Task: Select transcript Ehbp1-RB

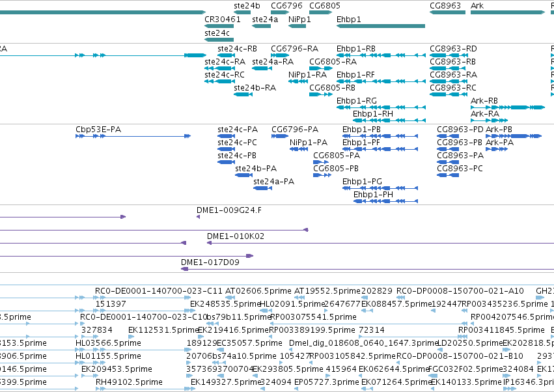Action: pos(381,55)
